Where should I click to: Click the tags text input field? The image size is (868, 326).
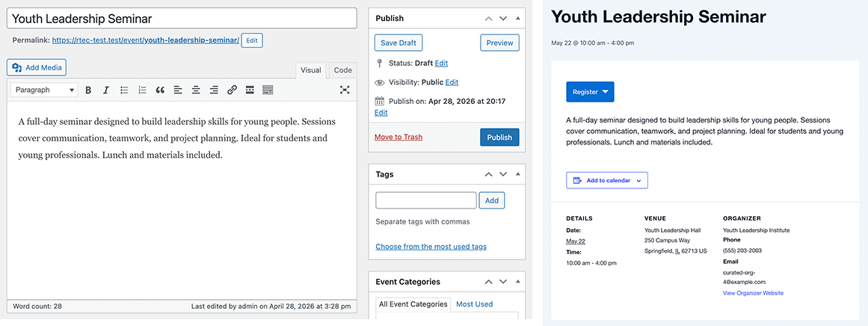[425, 200]
